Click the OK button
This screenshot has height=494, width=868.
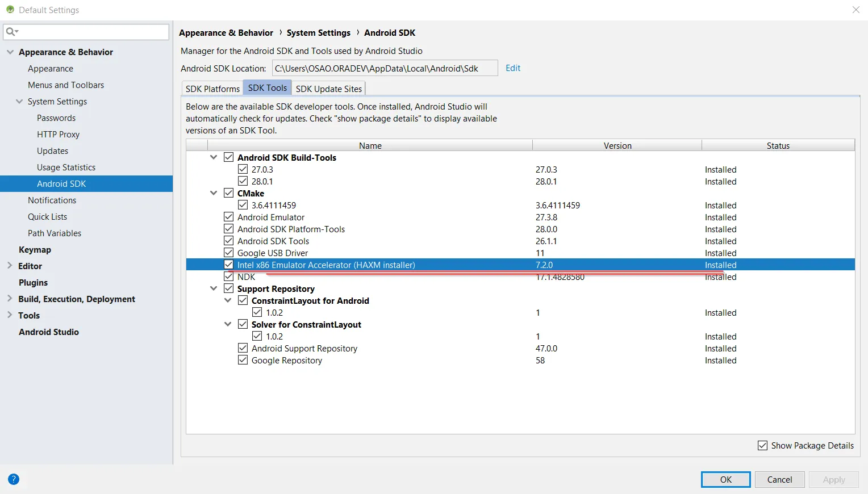click(726, 480)
